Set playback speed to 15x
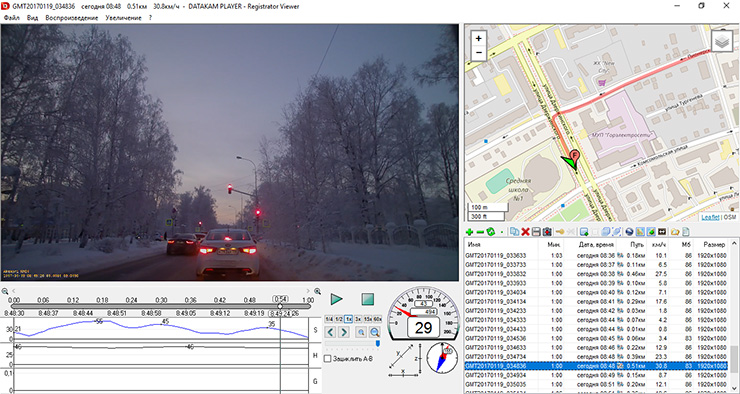The image size is (740, 394). [x=367, y=319]
